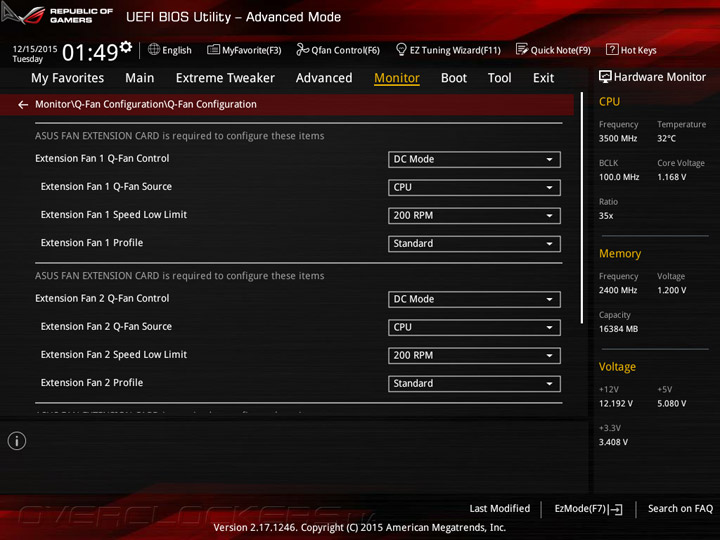Open Extension Fan 1 Q-Fan Source dropdown
The image size is (720, 540).
[x=474, y=187]
